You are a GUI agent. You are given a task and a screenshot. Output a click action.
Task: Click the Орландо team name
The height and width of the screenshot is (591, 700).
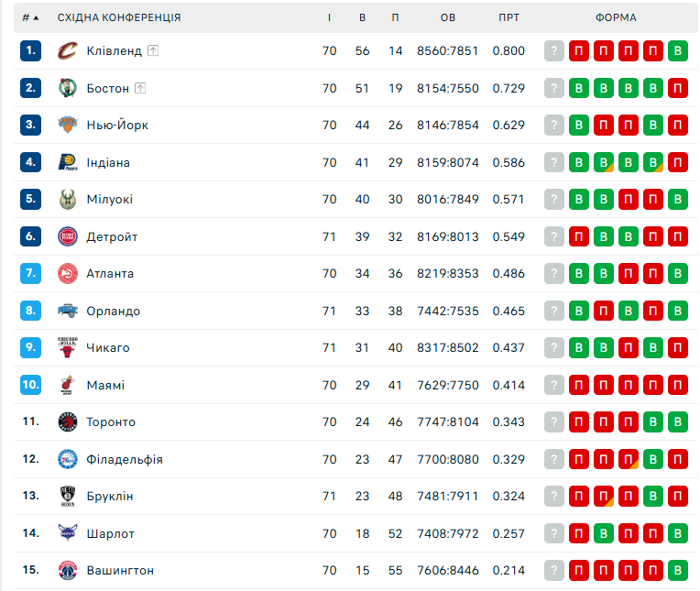114,312
